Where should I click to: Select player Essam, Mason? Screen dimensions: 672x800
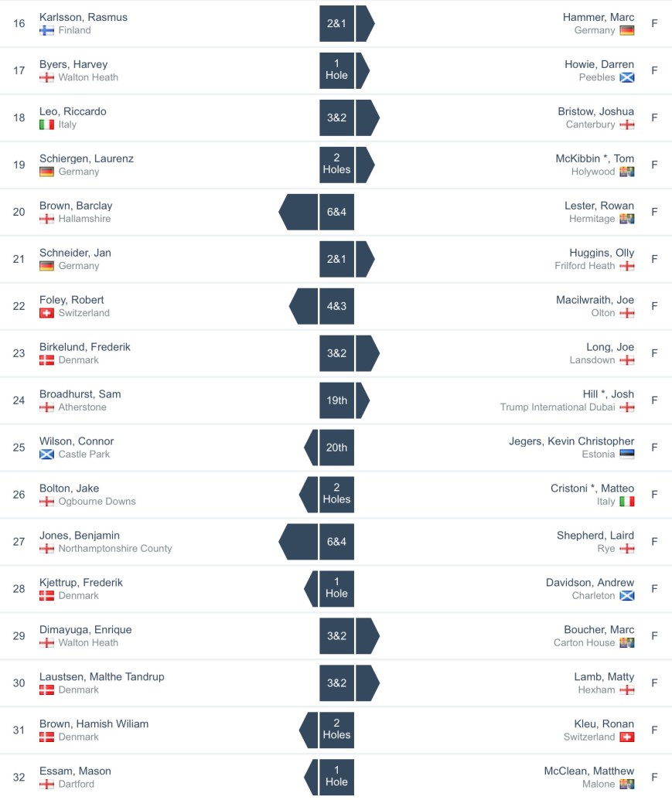75,771
